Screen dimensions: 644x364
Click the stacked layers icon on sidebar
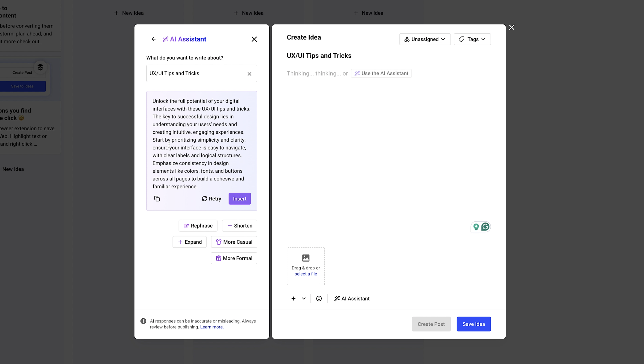[40, 67]
